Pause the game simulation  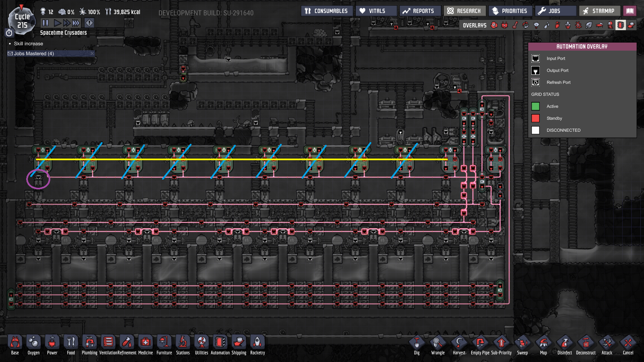[x=45, y=23]
